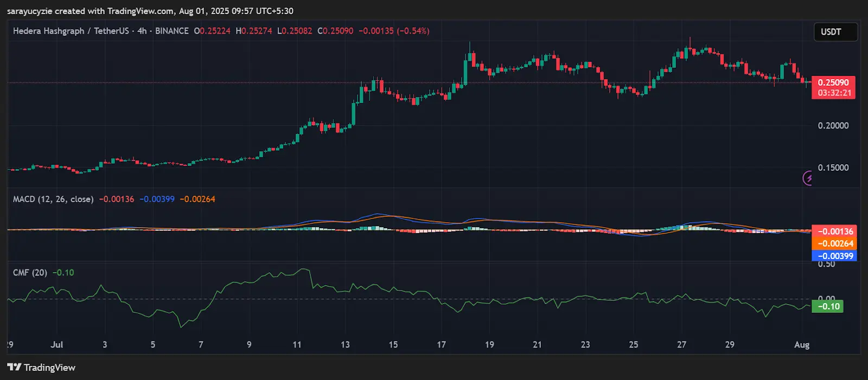Click the blue -0.00399 MACD axis tag
The image size is (868, 380).
834,256
